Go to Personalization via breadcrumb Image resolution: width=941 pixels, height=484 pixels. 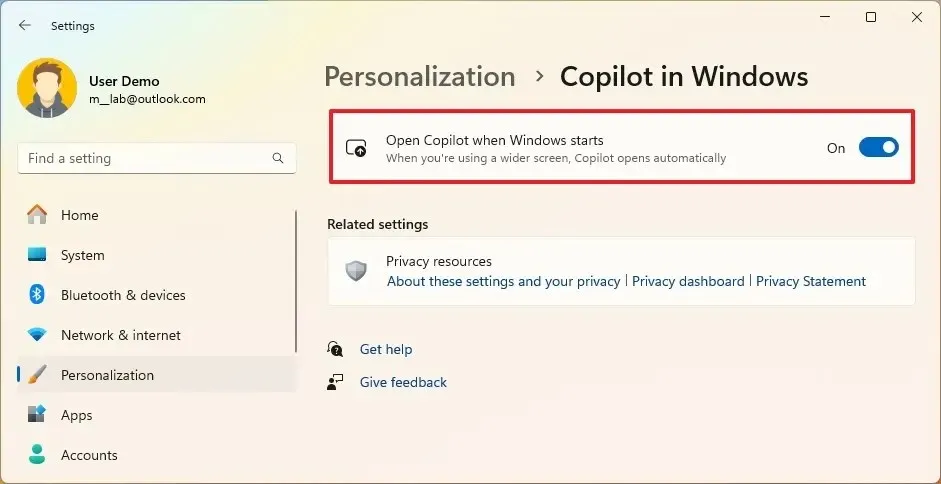point(420,77)
